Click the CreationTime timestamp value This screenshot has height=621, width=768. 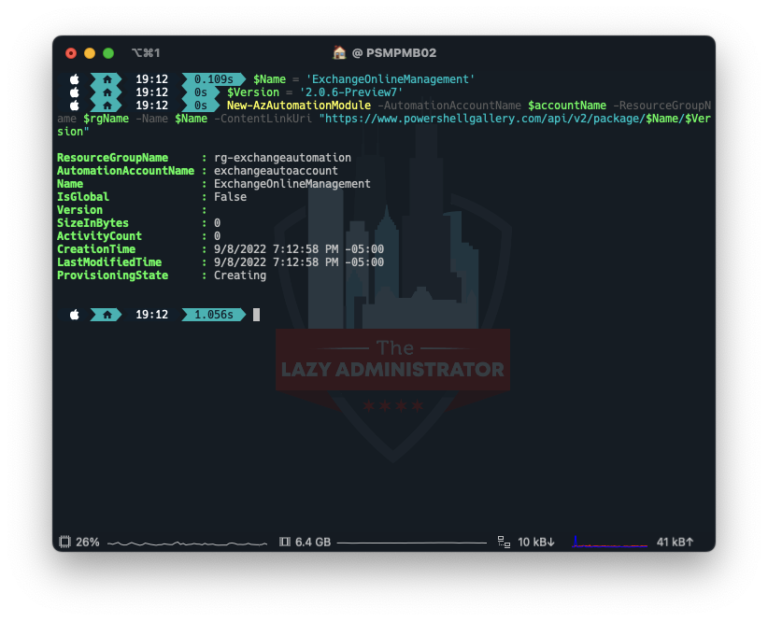point(299,249)
